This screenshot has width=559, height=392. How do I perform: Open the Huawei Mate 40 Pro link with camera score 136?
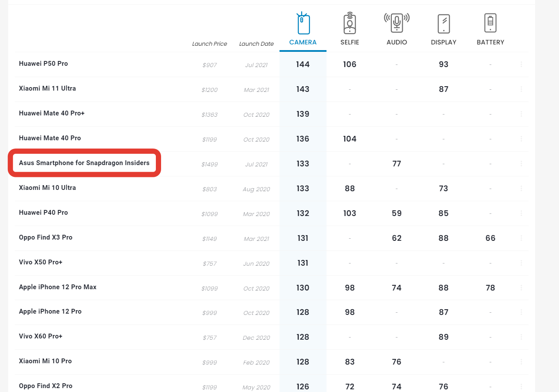coord(50,138)
